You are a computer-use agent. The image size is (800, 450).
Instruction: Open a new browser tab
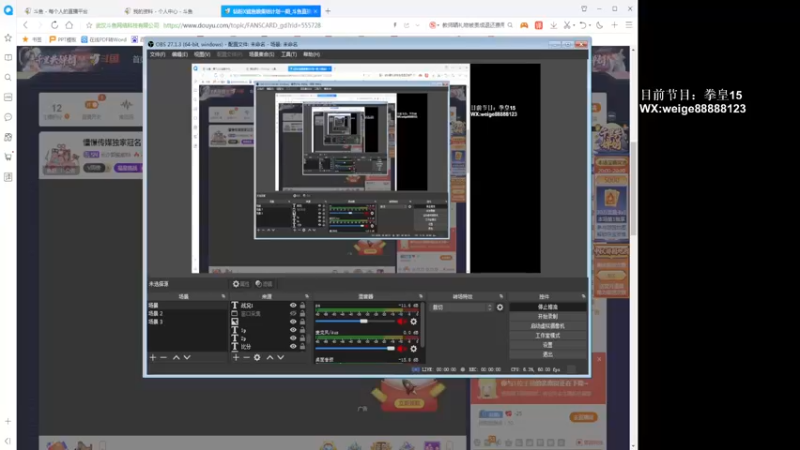pyautogui.click(x=328, y=11)
